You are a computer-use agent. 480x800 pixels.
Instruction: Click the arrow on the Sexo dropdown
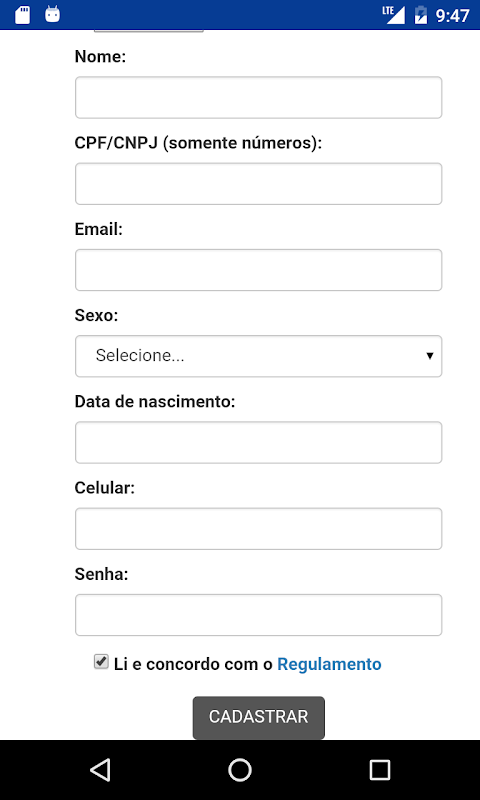pyautogui.click(x=430, y=356)
